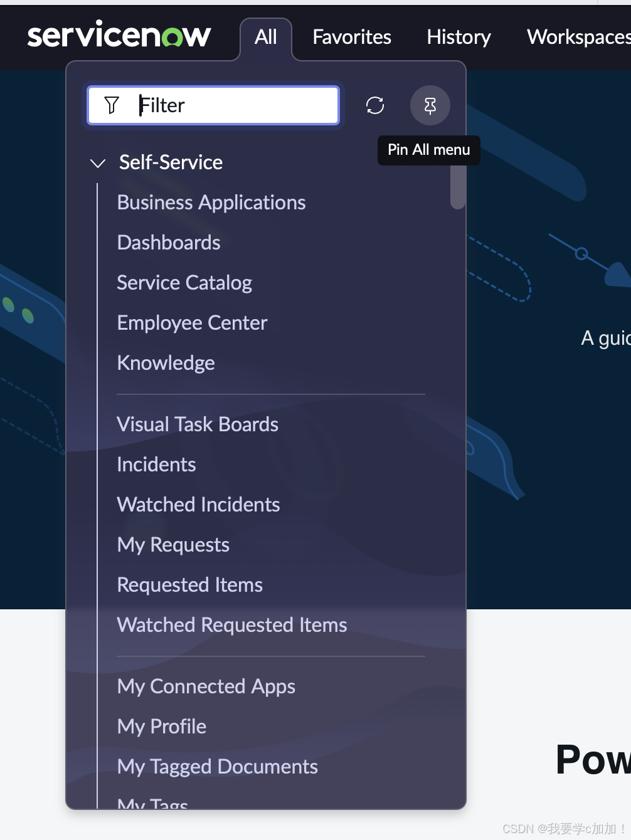631x840 pixels.
Task: Open Dashboards in Self-Service
Action: [169, 243]
